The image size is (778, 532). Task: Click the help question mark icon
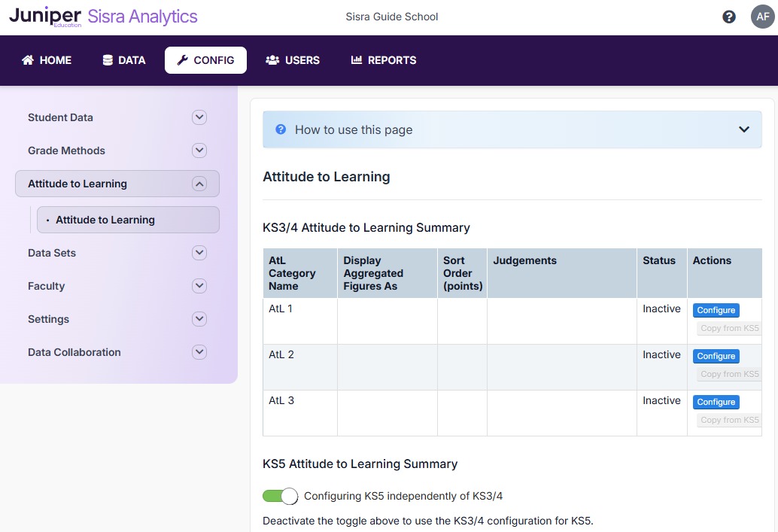click(x=728, y=17)
